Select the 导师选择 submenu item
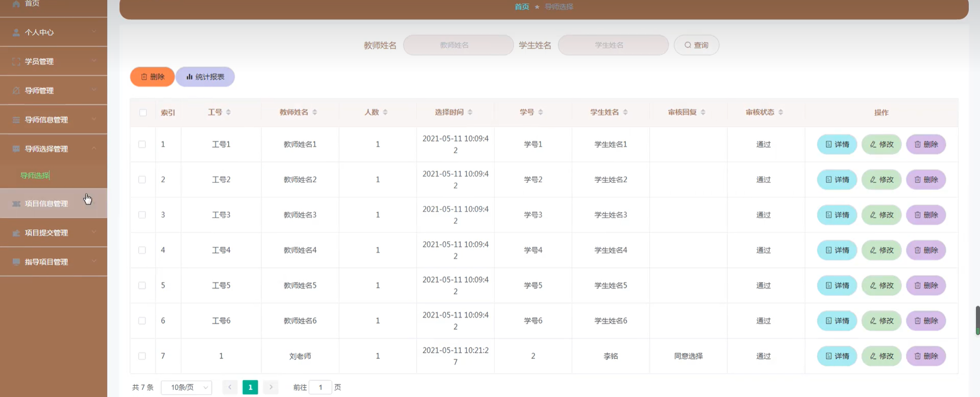The width and height of the screenshot is (980, 397). pyautogui.click(x=35, y=175)
